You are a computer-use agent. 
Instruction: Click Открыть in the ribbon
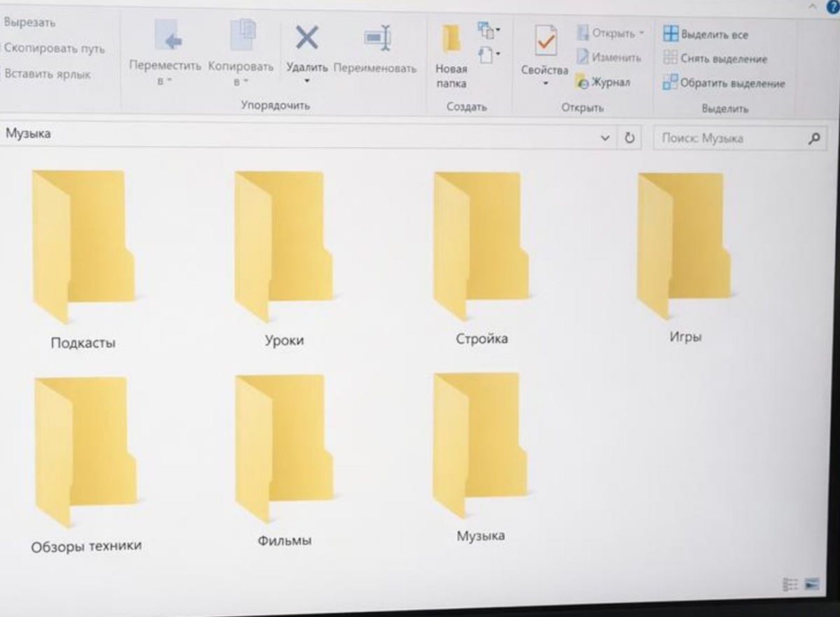pyautogui.click(x=610, y=34)
